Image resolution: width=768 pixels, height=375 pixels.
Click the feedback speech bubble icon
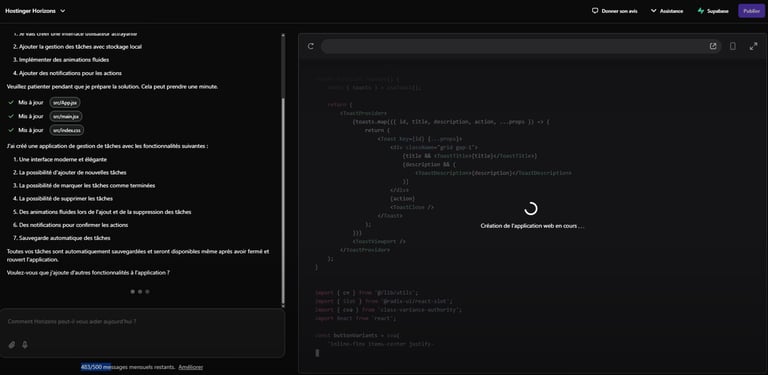click(595, 11)
